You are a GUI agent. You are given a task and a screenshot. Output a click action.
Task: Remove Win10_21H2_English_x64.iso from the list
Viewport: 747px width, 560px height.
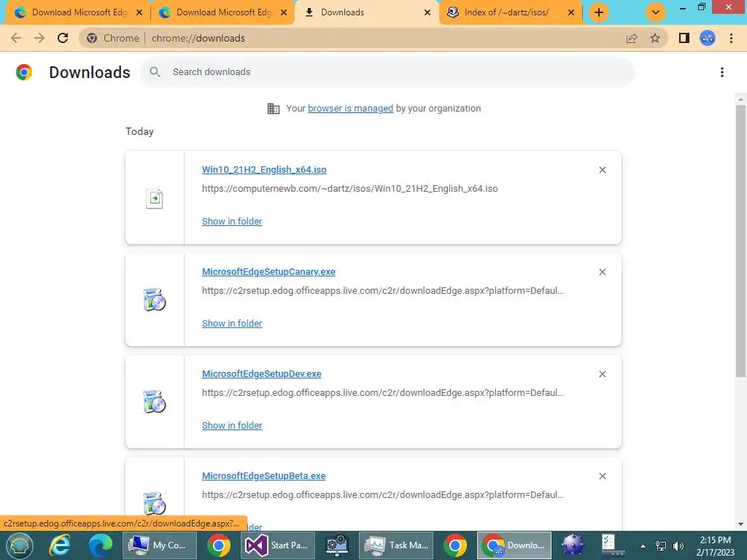click(602, 170)
